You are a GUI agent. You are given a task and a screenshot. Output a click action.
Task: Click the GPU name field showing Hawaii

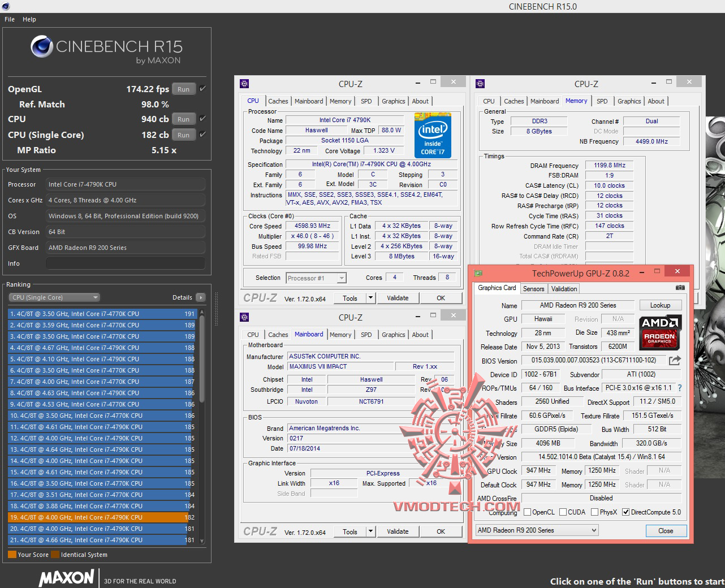[x=543, y=319]
